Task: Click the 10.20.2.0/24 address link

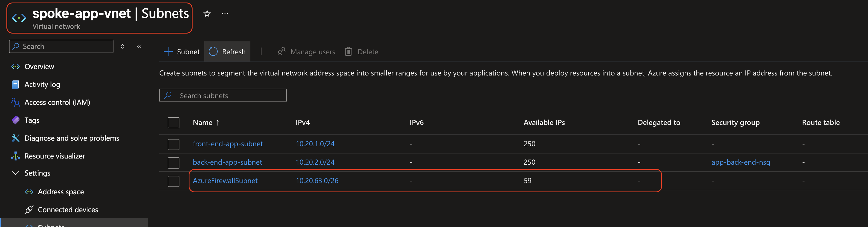Action: 315,162
